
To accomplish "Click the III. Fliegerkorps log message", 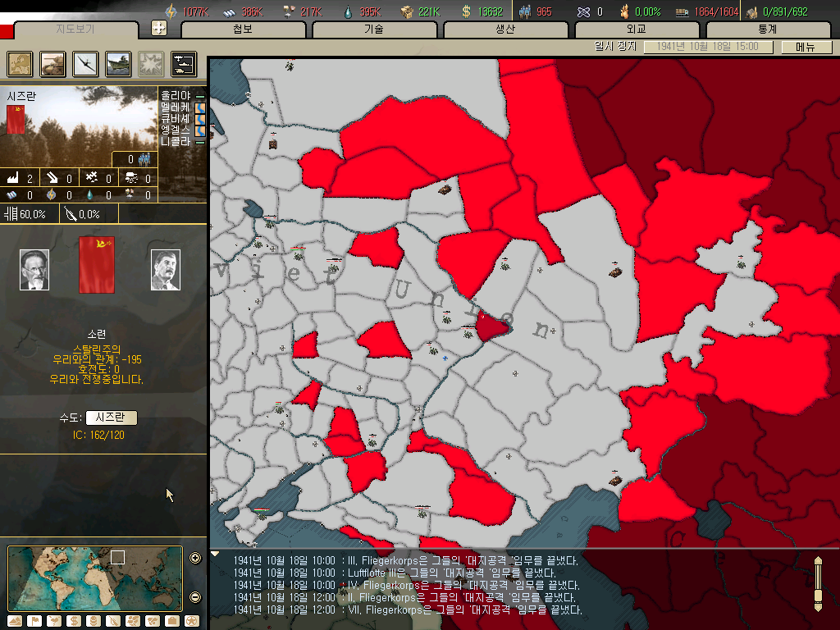I will point(405,561).
